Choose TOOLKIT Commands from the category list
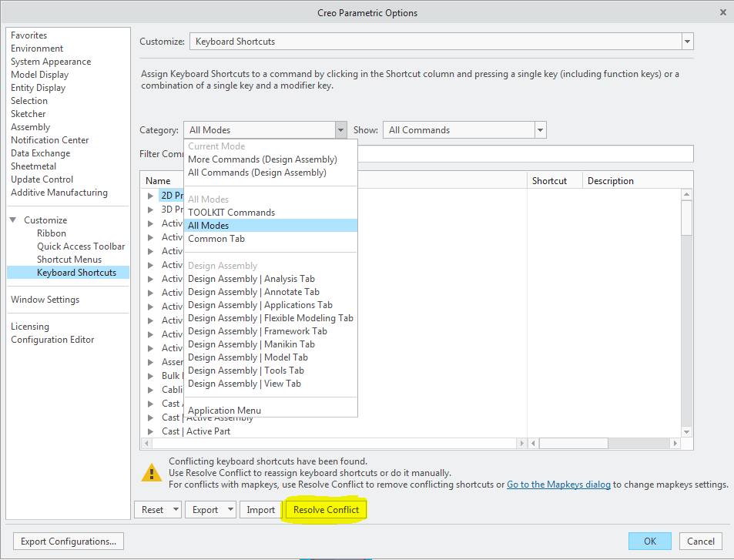This screenshot has height=560, width=734. (x=231, y=212)
